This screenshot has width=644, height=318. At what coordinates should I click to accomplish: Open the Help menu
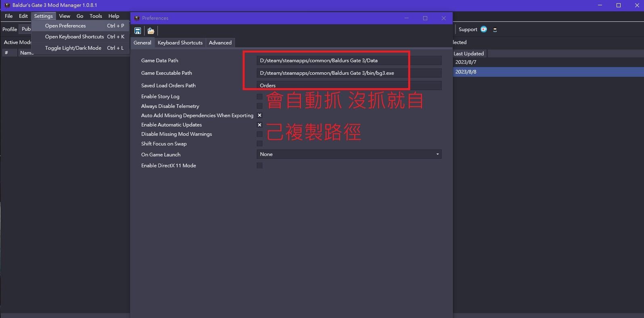pos(114,16)
